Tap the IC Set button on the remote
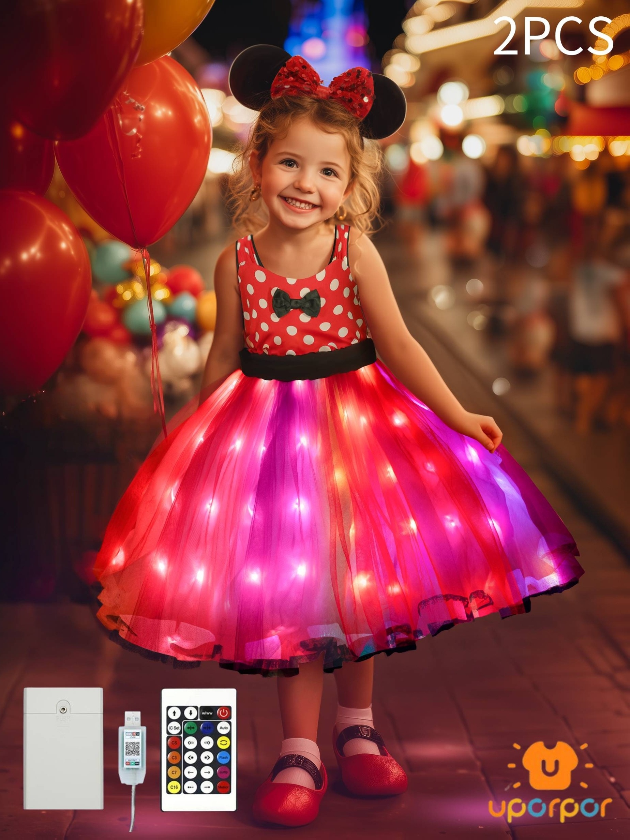This screenshot has width=630, height=840. pos(175,728)
